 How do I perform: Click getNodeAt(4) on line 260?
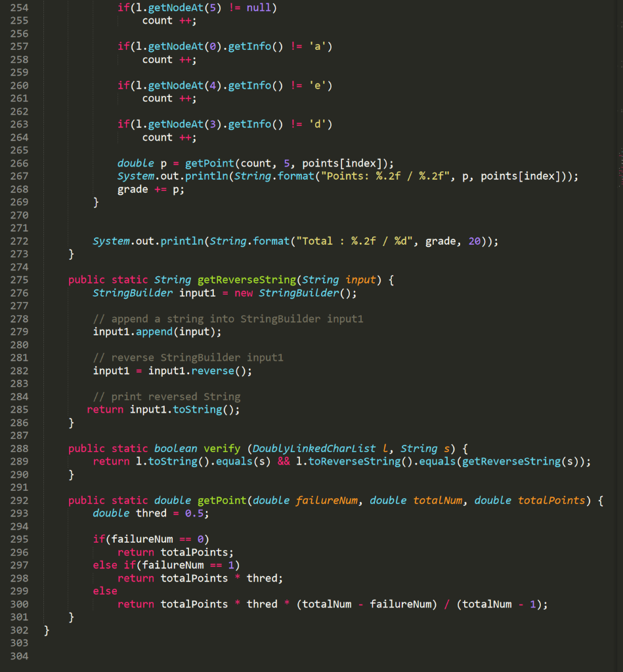pos(184,85)
